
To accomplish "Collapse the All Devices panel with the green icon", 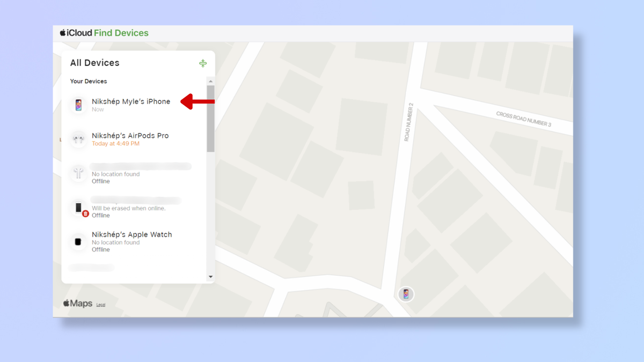I will [203, 63].
